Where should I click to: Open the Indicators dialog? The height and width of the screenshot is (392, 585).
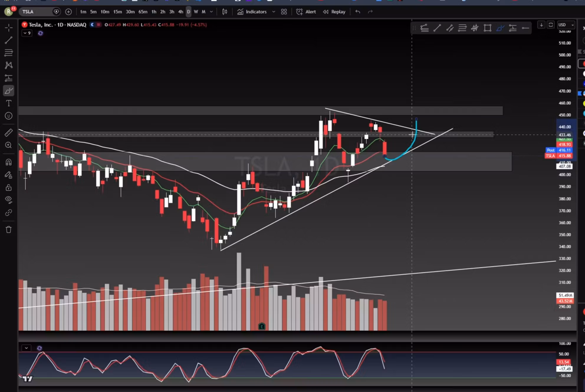click(252, 12)
